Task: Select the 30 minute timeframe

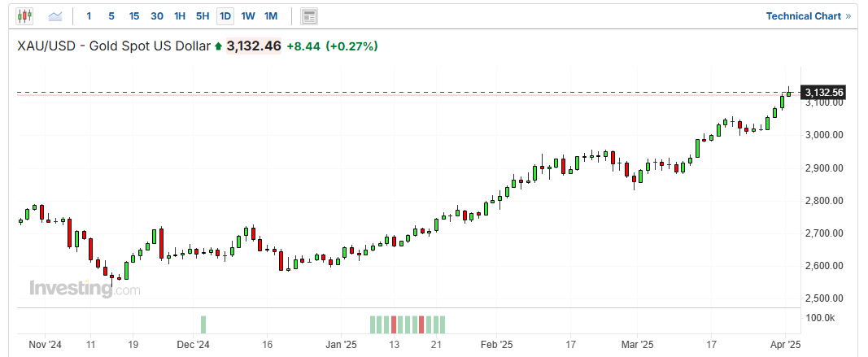Action: click(157, 15)
